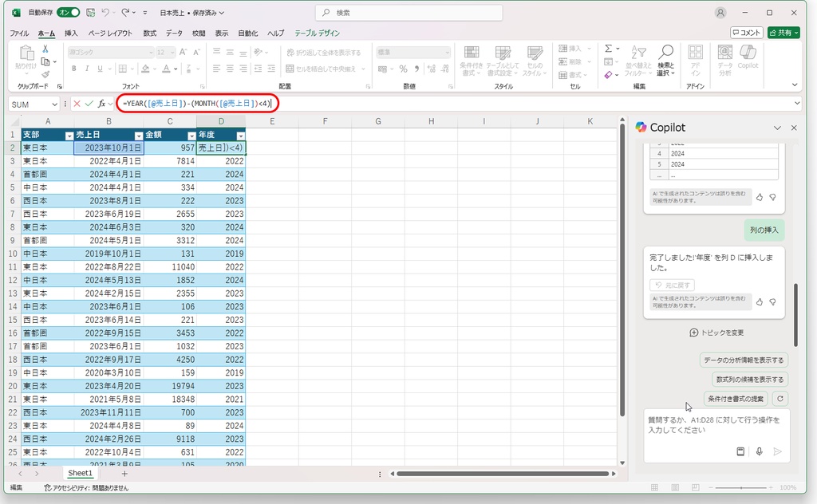This screenshot has height=504, width=817.
Task: Click the eraser clear icon in the 編集 group
Action: point(608,75)
